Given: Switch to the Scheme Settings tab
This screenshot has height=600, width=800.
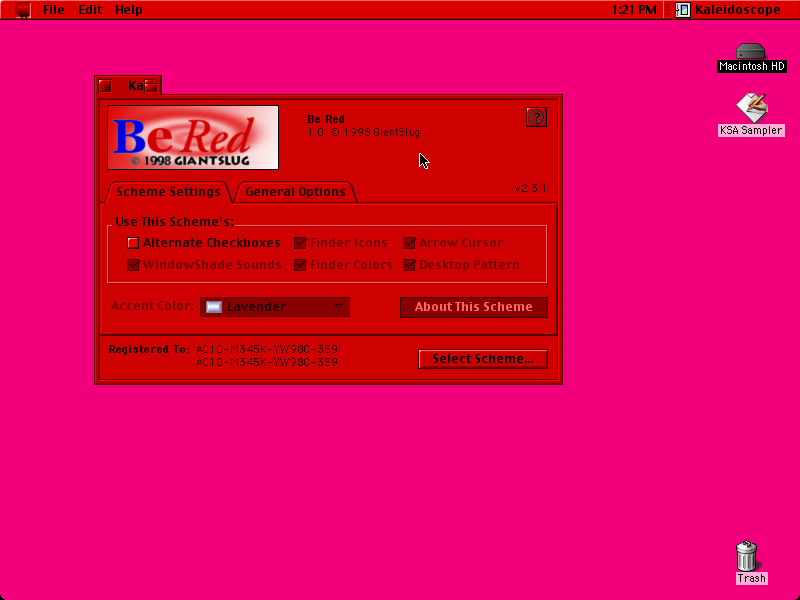Looking at the screenshot, I should (168, 192).
